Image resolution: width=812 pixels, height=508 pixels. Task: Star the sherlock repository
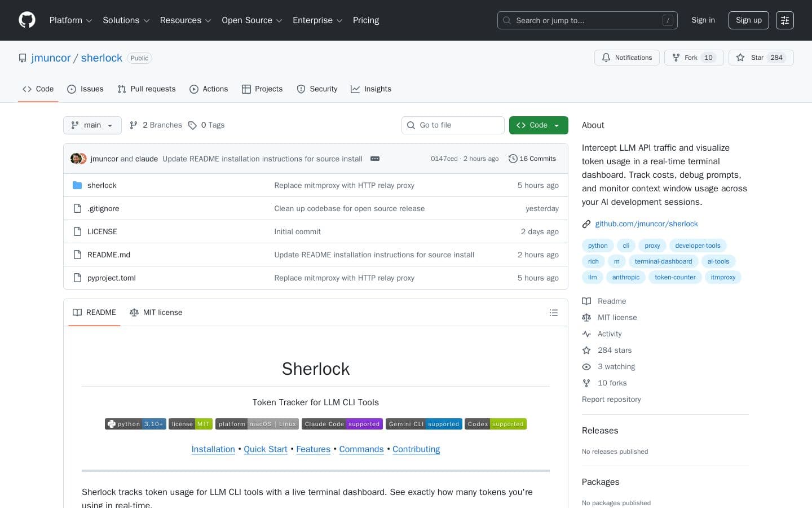pyautogui.click(x=757, y=58)
